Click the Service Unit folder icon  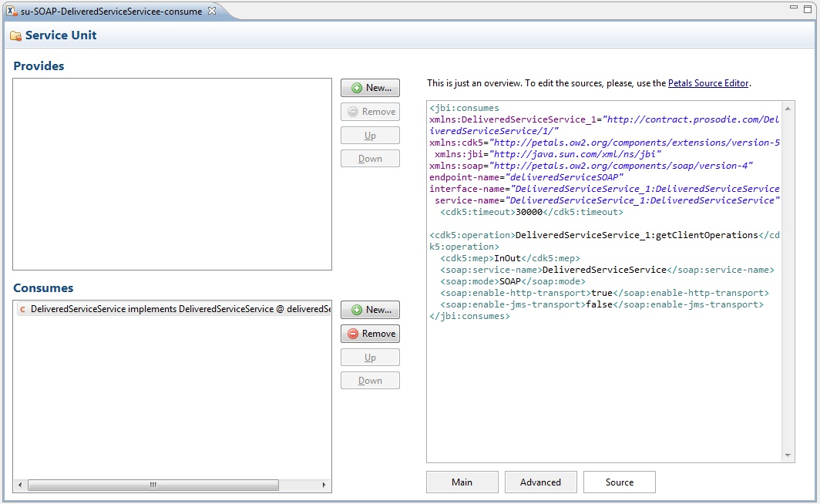click(x=15, y=35)
